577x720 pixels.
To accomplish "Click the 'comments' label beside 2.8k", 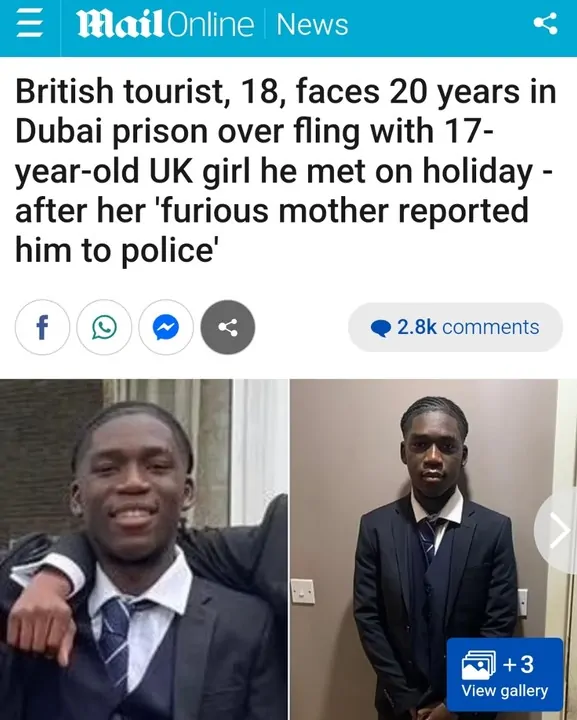I will tap(491, 327).
